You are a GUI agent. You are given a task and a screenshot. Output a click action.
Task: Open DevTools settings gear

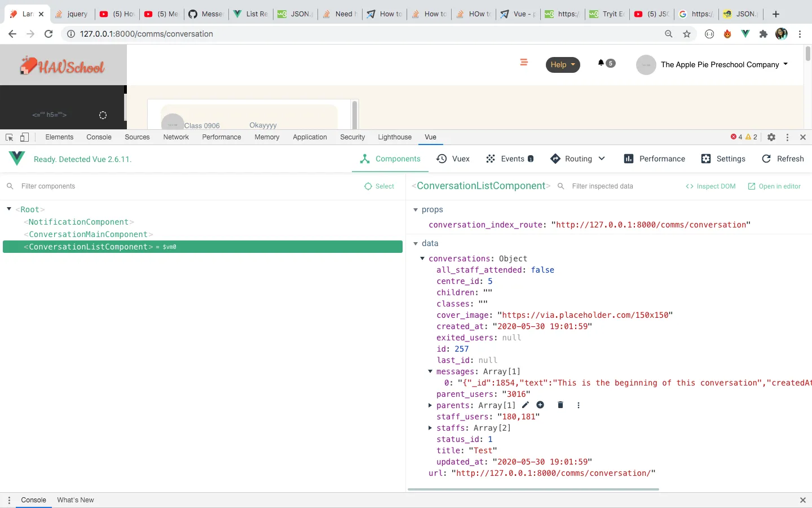click(x=771, y=137)
